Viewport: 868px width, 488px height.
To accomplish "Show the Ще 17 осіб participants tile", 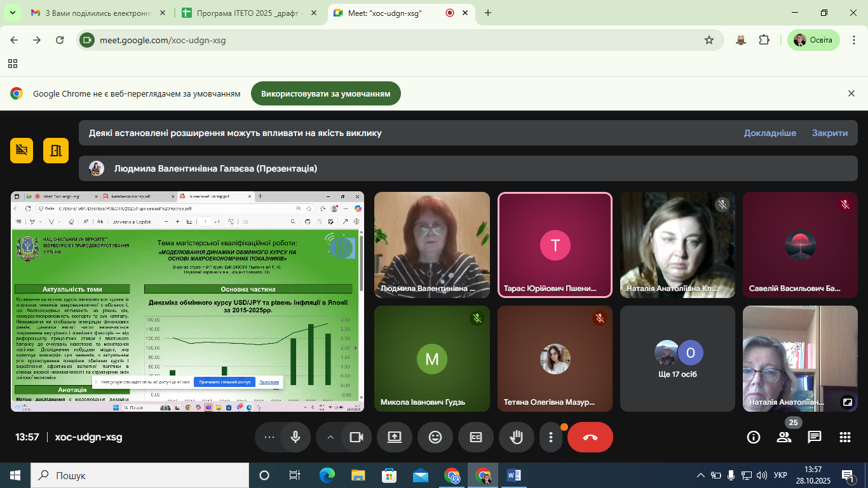I will pyautogui.click(x=677, y=358).
